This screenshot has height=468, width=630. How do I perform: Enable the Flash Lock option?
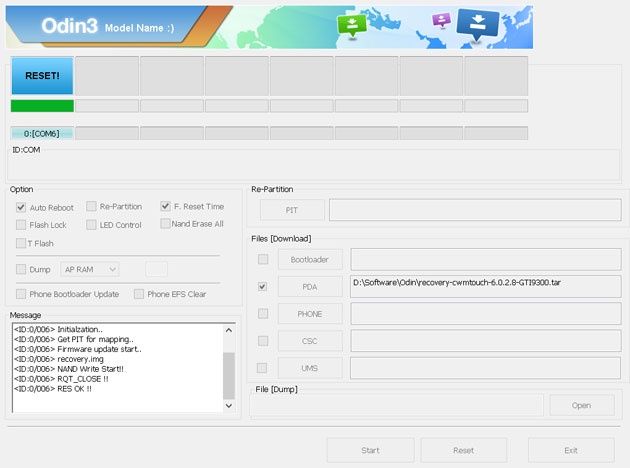pyautogui.click(x=21, y=225)
